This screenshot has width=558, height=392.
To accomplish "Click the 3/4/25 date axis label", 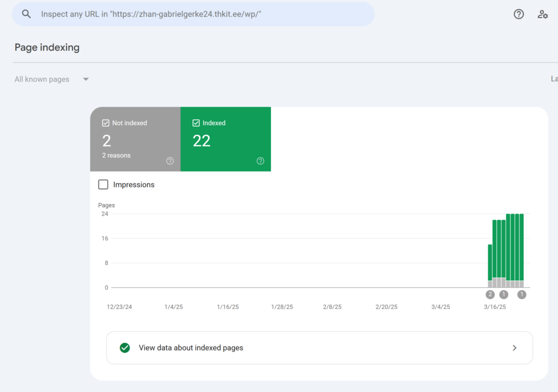I will click(440, 307).
